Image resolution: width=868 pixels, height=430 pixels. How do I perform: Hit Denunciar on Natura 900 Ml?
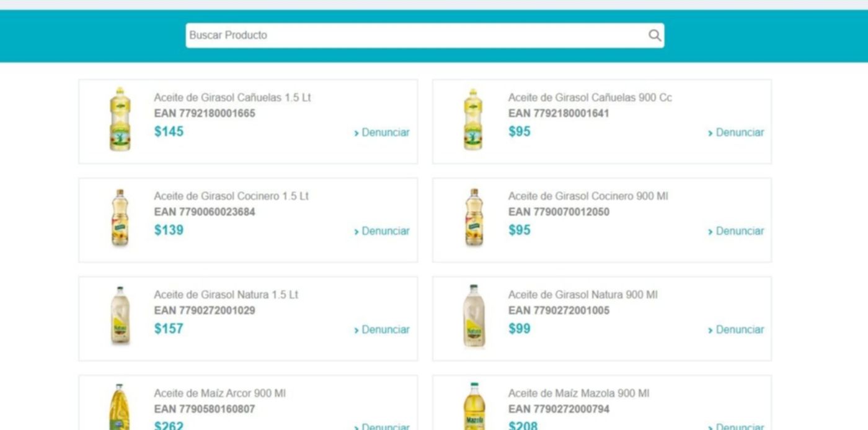pos(736,330)
